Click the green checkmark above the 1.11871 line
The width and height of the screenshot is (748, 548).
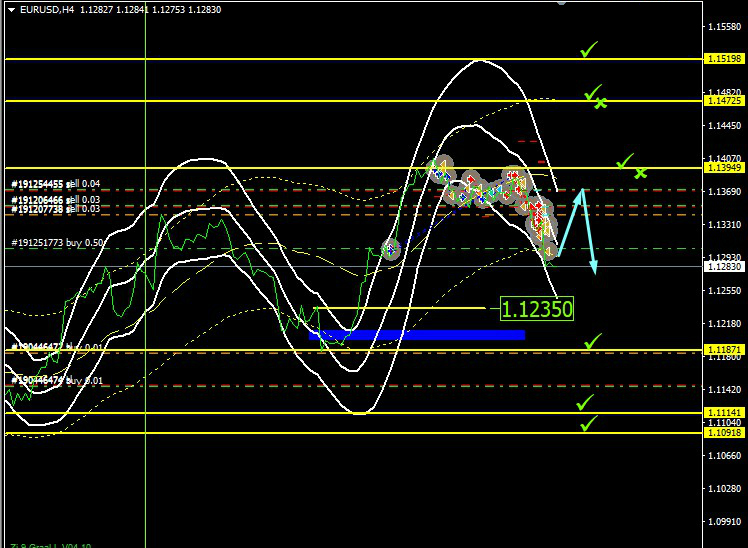pos(592,342)
